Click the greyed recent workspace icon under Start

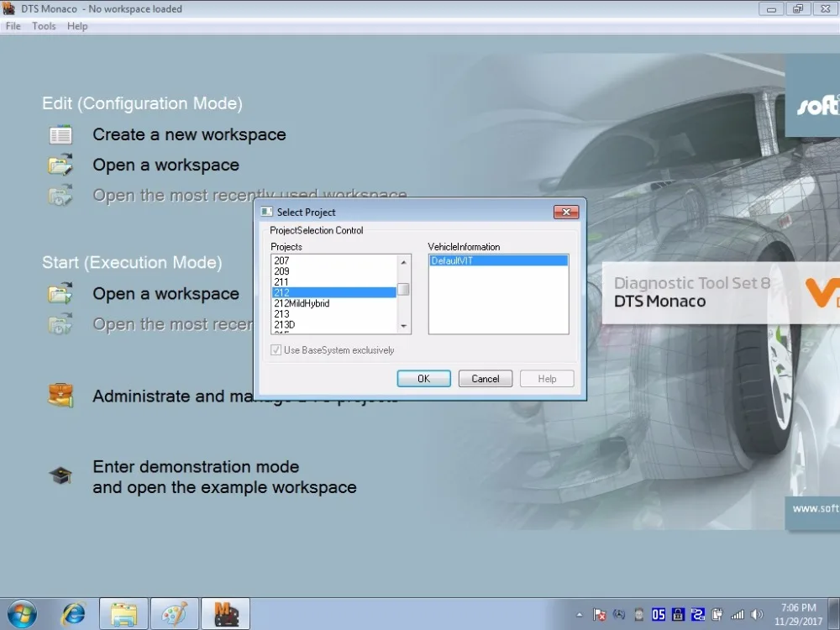pos(60,324)
